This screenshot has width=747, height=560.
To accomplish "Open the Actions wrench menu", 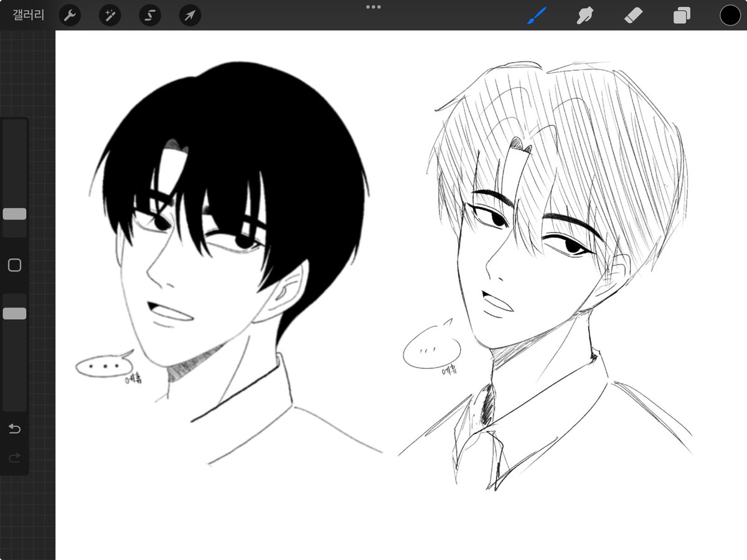I will click(x=70, y=15).
